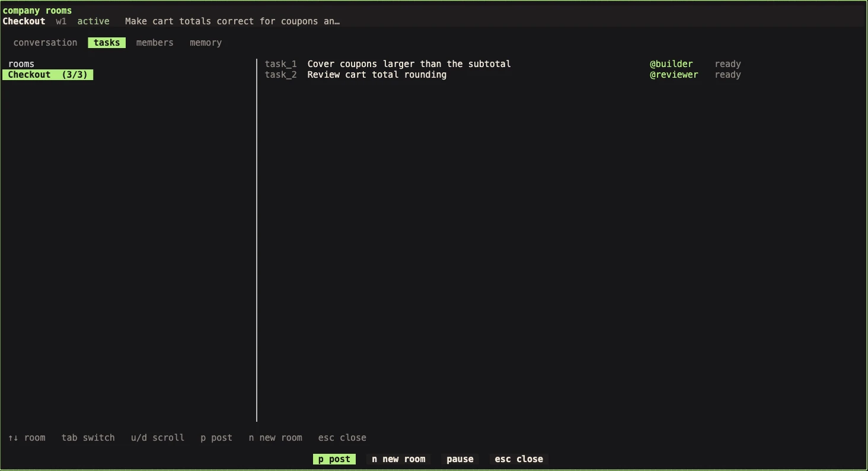
Task: Click the 'tab switch' key hint
Action: pos(88,438)
